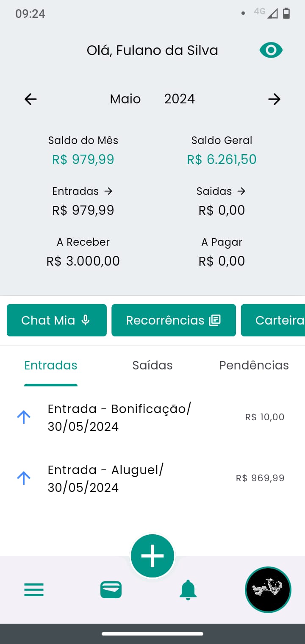Open the hamburger menu
The height and width of the screenshot is (644, 305).
[x=34, y=589]
